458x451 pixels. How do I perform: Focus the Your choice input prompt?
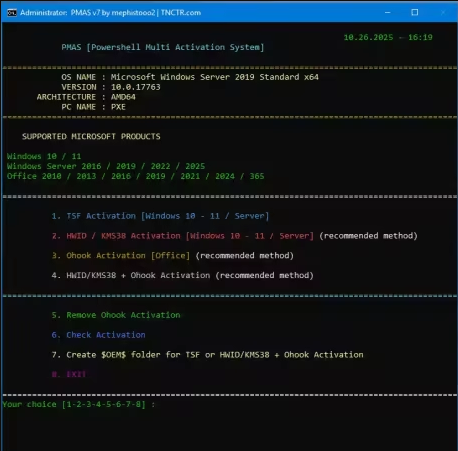(x=79, y=404)
